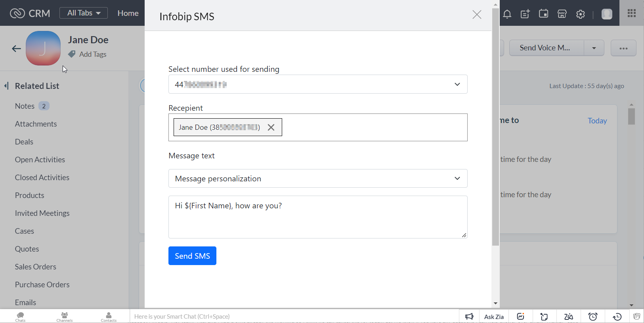Open the marketplace store icon
Image resolution: width=644 pixels, height=323 pixels.
562,14
